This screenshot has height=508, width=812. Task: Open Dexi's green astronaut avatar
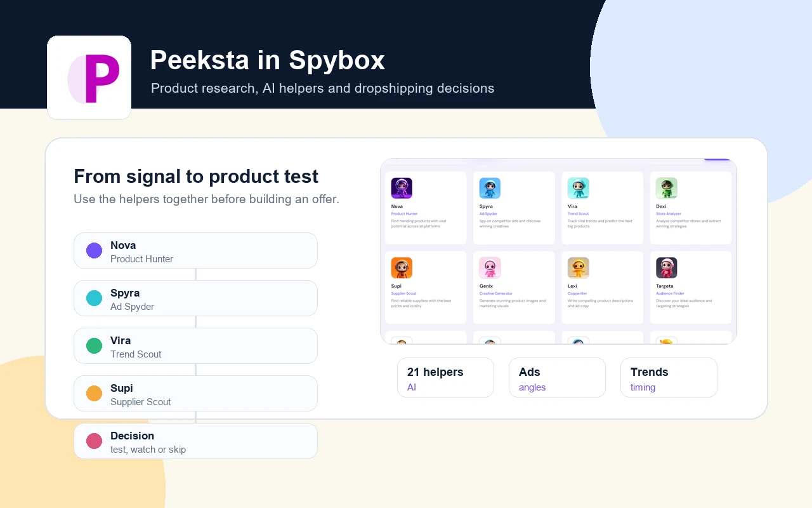click(x=667, y=188)
